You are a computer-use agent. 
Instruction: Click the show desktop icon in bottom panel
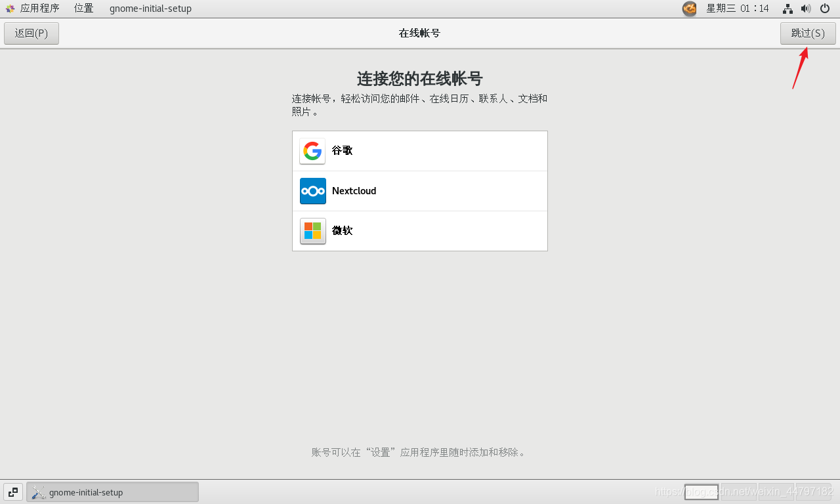tap(13, 492)
